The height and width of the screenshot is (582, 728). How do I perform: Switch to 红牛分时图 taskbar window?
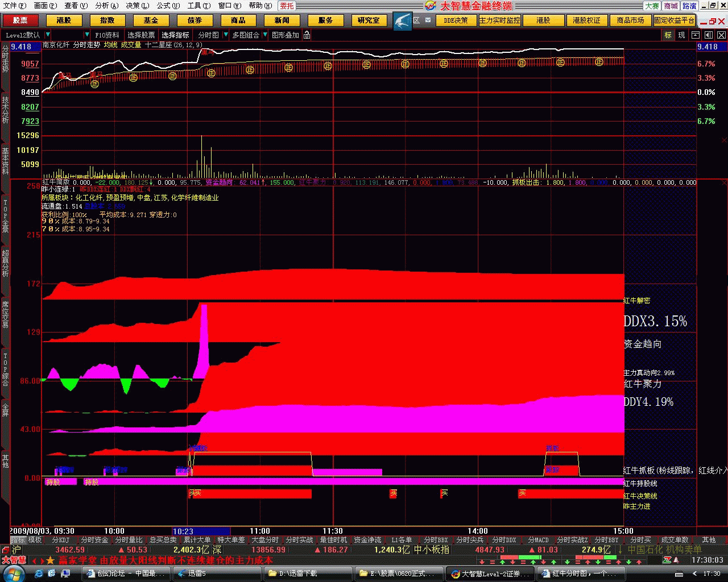click(580, 573)
